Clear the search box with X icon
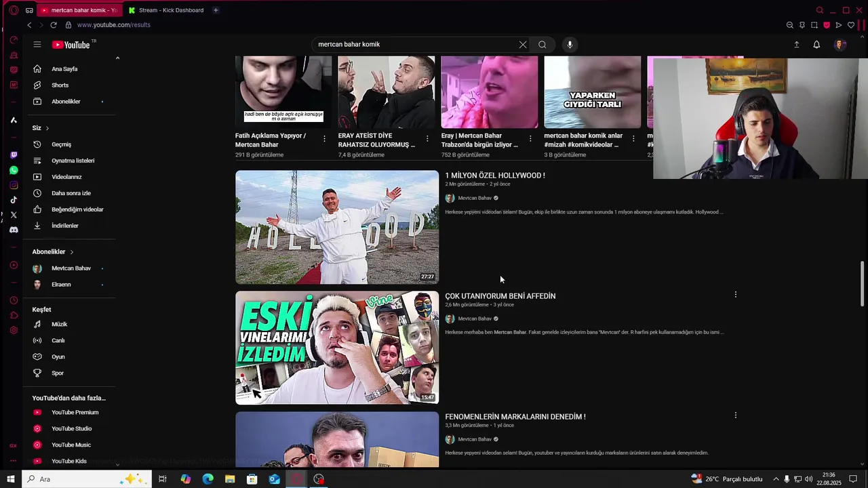The height and width of the screenshot is (488, 868). pyautogui.click(x=523, y=45)
